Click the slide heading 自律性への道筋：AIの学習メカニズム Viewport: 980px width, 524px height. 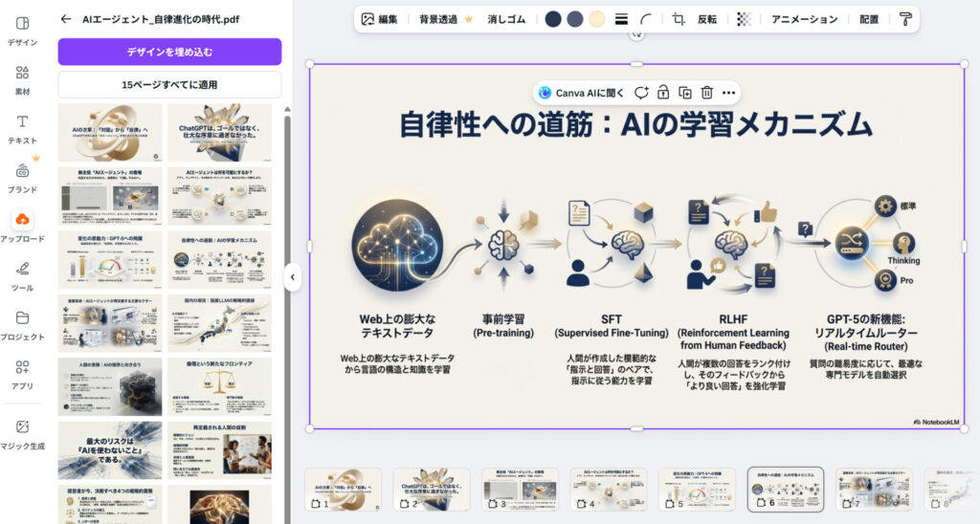(x=635, y=124)
